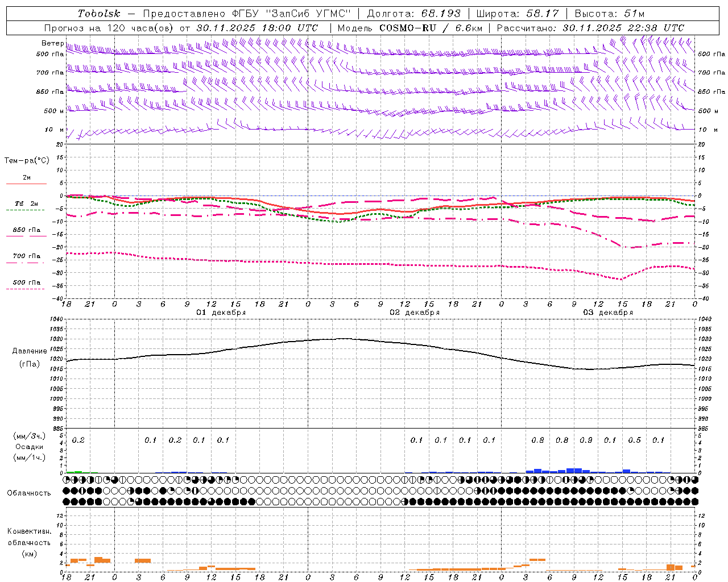728x582 pixels.
Task: Click the "Рассчитано: 30.11.2025 22:38 UTC" timestamp
Action: (x=590, y=28)
